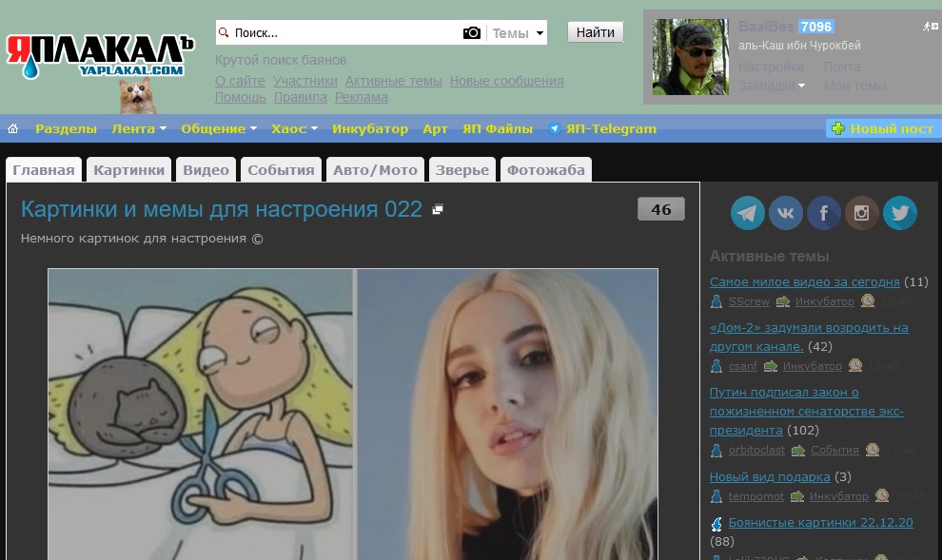Click the camera image-search icon
Screen dimensions: 942x560
(472, 32)
